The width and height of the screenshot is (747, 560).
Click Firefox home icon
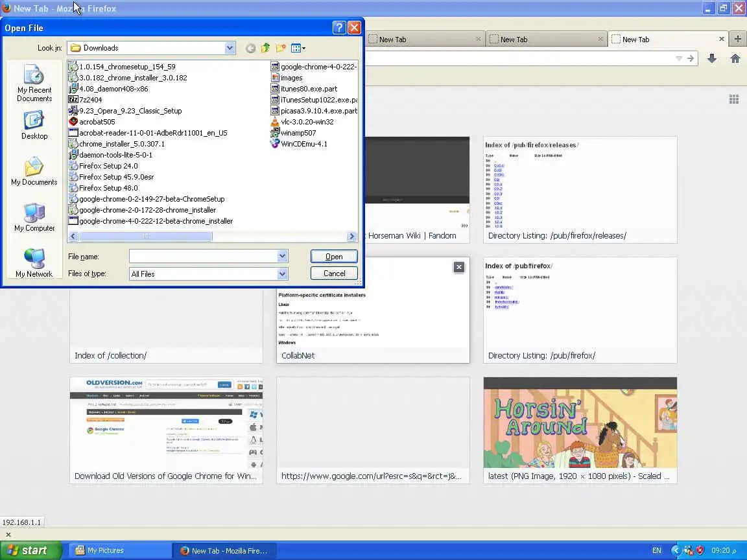click(x=735, y=58)
